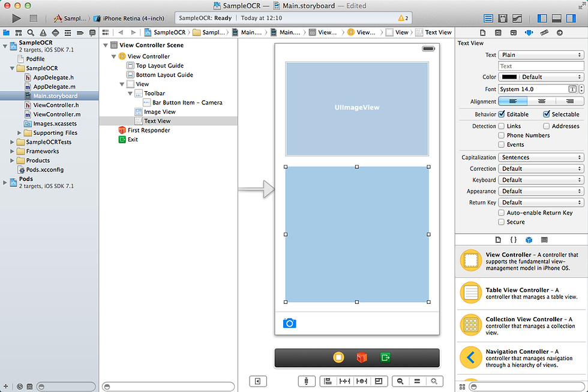This screenshot has height=392, width=588.
Task: Switch to the Version editor
Action: pos(517,19)
